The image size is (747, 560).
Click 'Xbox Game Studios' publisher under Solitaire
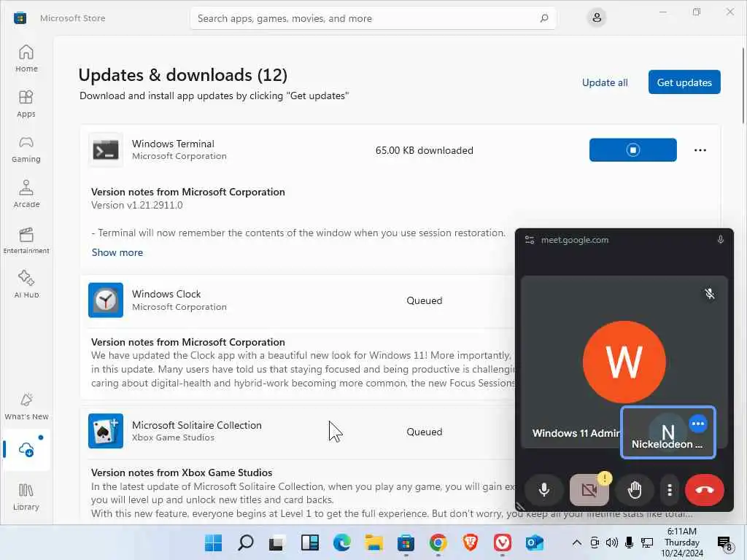[x=173, y=437]
